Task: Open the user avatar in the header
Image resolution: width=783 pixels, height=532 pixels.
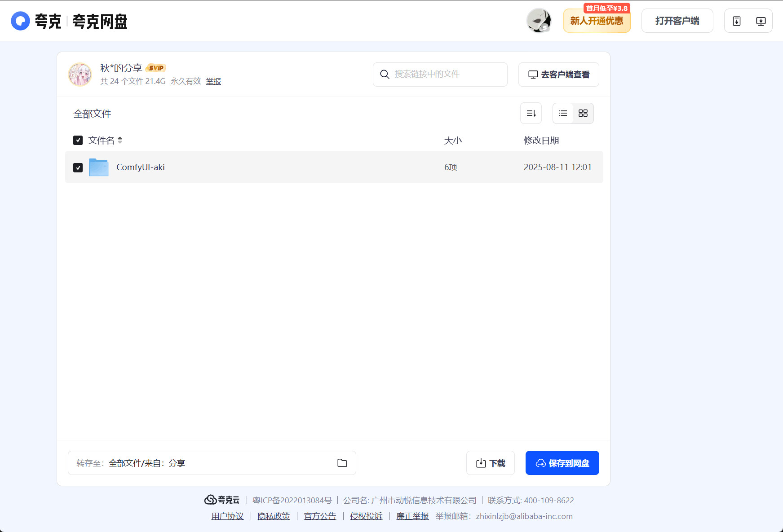Action: click(x=539, y=21)
